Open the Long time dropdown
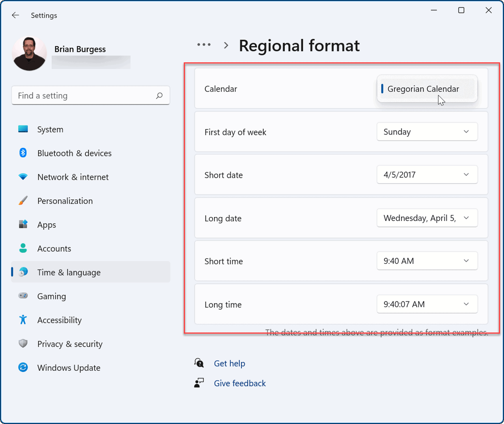The height and width of the screenshot is (424, 504). (427, 304)
